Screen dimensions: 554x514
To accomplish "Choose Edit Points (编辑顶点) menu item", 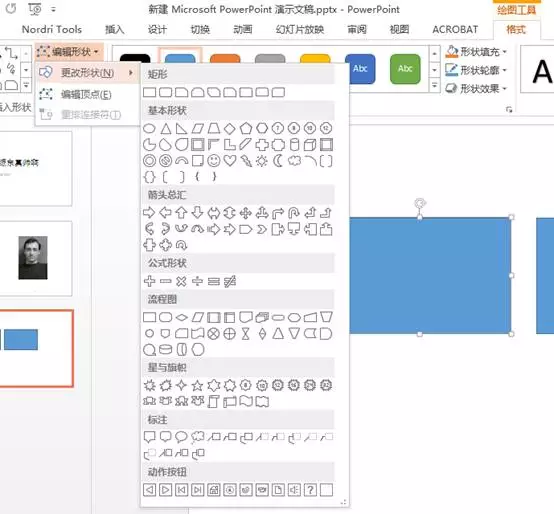I will click(87, 94).
